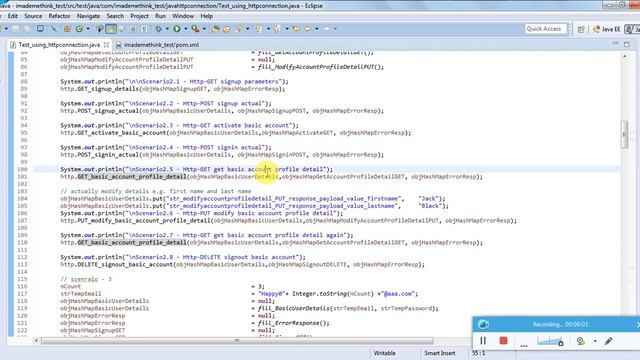Click the Toggle Block Selection icon
This screenshot has width=640, height=360.
coord(133,29)
